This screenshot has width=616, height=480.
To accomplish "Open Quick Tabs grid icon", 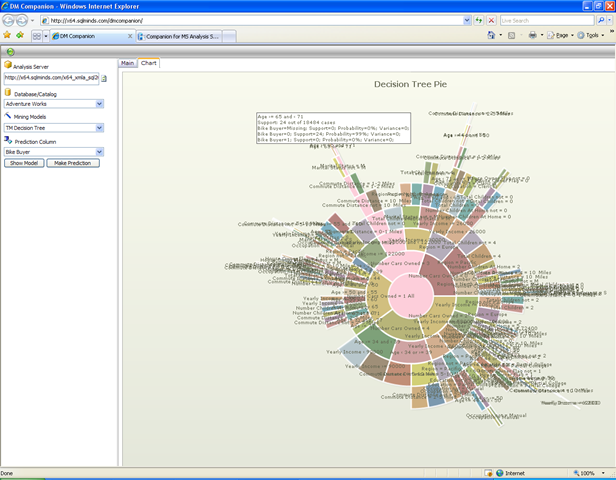I will tap(37, 36).
